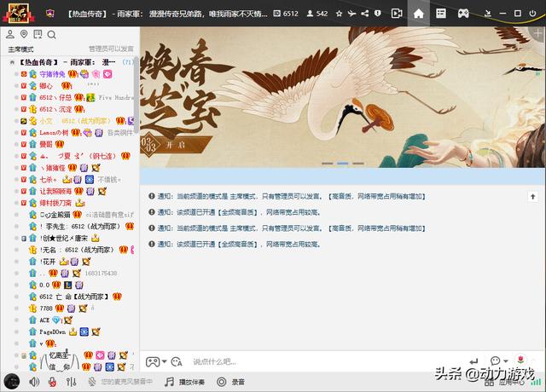The height and width of the screenshot is (392, 546).
Task: Select user 6512丶仔总 in member list
Action: (x=55, y=97)
